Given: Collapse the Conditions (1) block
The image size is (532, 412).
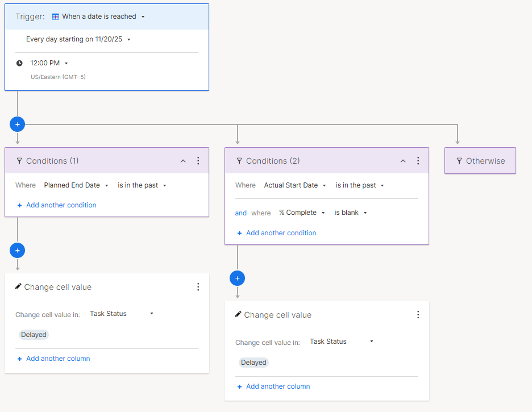Looking at the screenshot, I should 183,161.
